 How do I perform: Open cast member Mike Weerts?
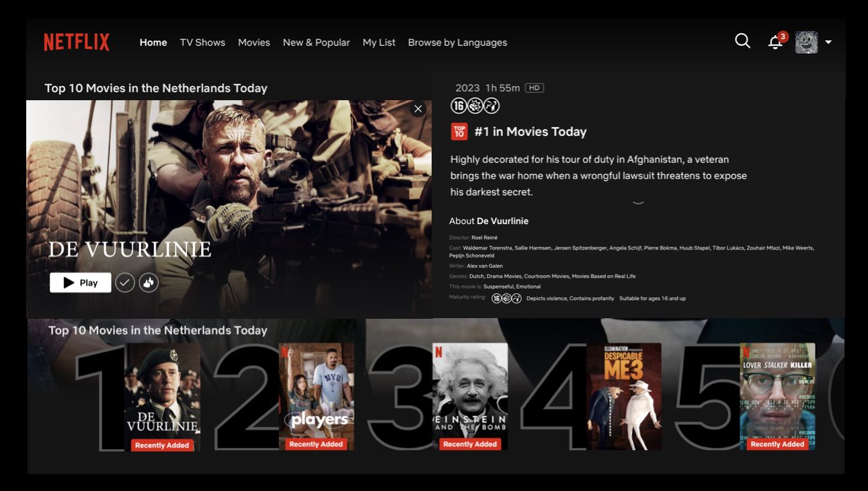point(799,248)
